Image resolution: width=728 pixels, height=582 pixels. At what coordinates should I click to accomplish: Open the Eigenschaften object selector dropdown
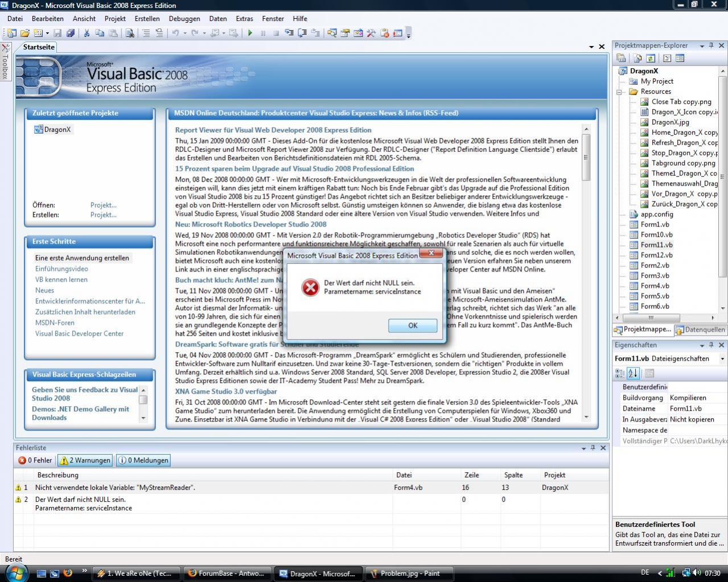pyautogui.click(x=722, y=359)
